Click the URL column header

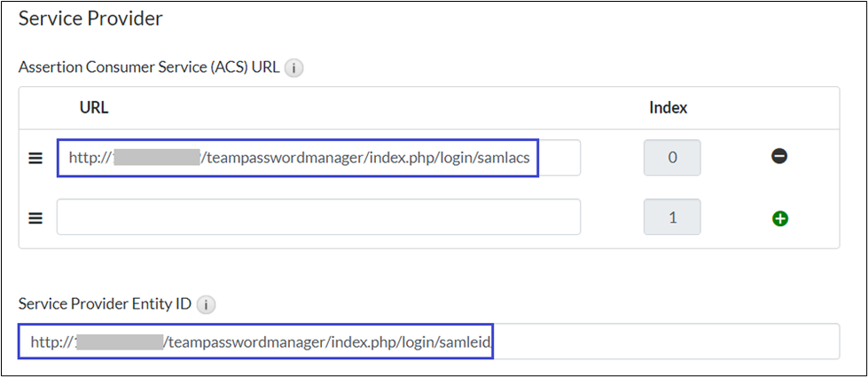tap(94, 108)
